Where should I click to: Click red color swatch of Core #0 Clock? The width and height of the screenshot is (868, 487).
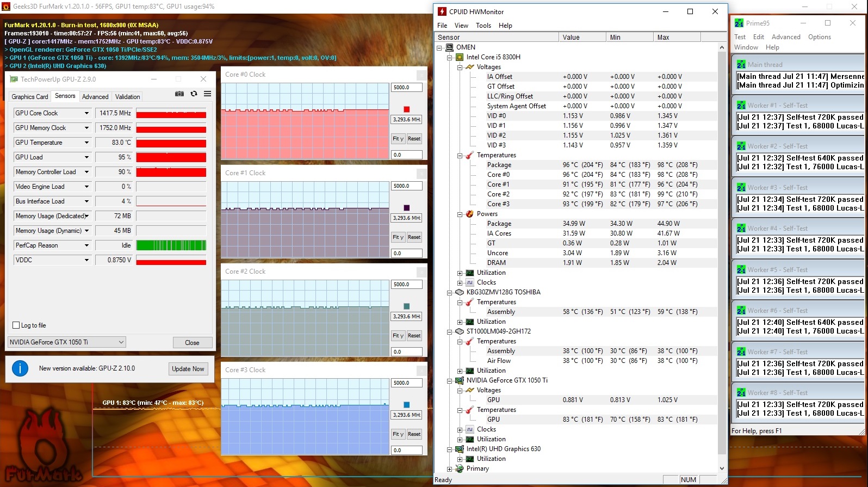[406, 109]
